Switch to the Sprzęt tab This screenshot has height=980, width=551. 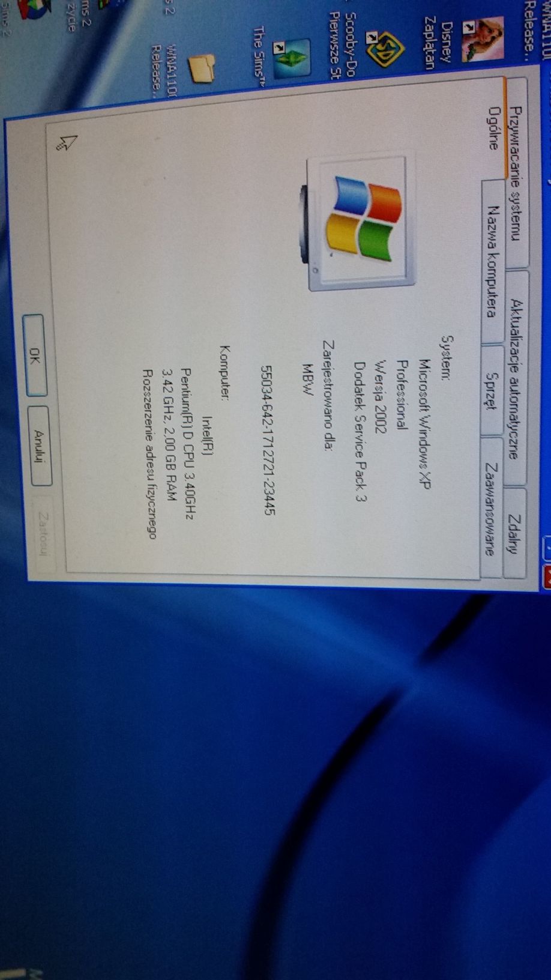tap(492, 390)
